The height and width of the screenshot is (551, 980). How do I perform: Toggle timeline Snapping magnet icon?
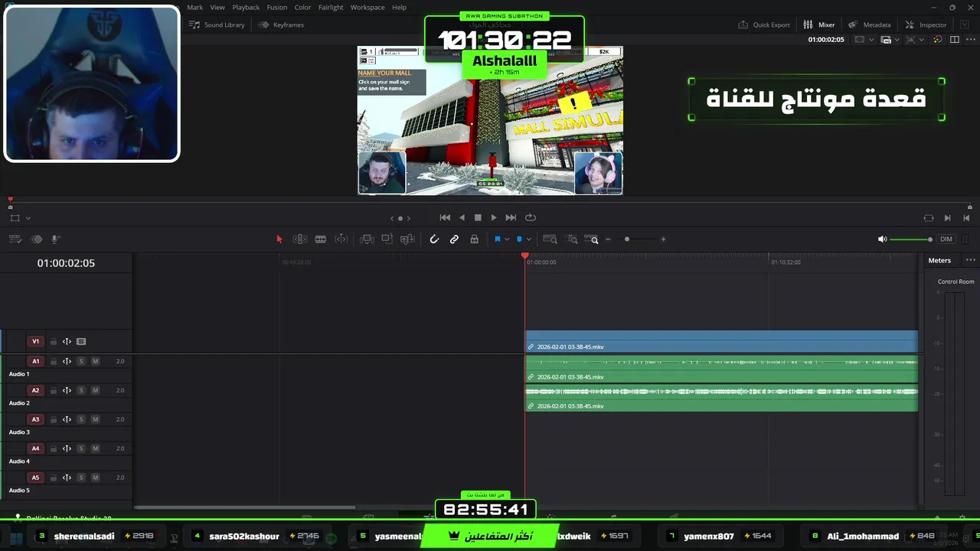coord(434,240)
